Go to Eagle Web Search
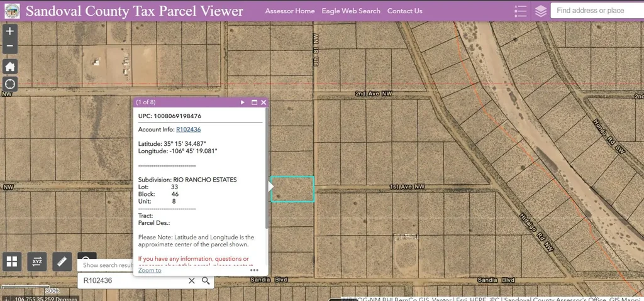This screenshot has height=301, width=644. point(351,11)
